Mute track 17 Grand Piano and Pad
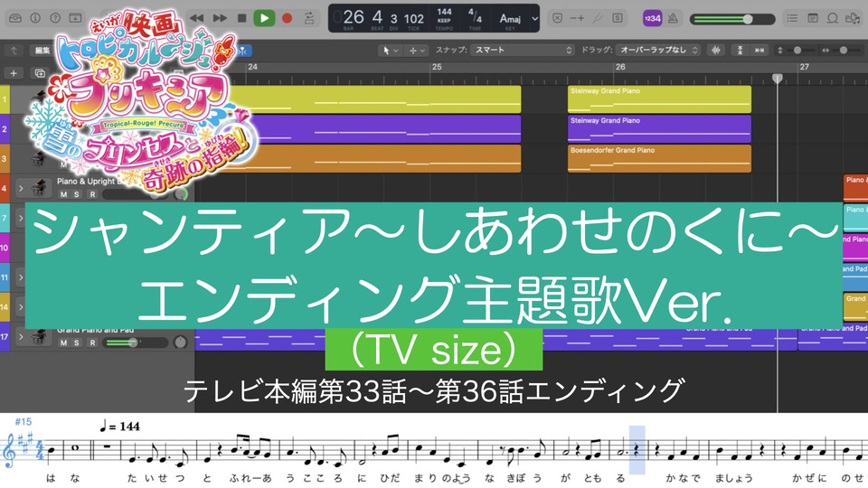Viewport: 868px width, 488px height. 63,343
